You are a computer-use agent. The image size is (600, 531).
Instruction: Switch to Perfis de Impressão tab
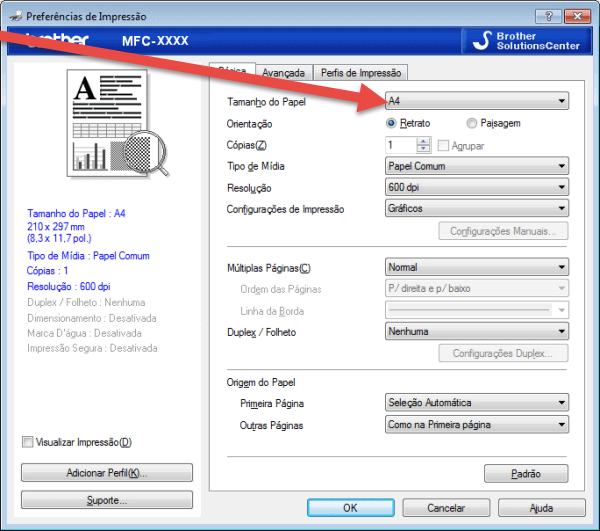[x=360, y=72]
